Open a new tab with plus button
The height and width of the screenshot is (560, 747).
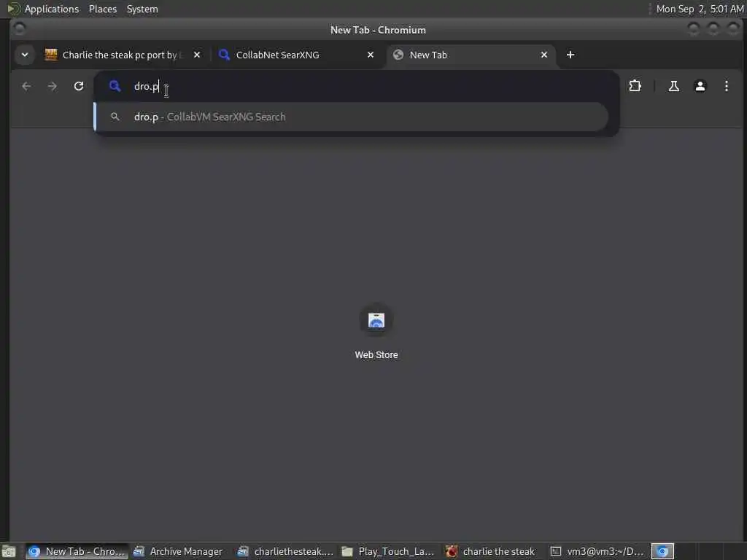570,55
